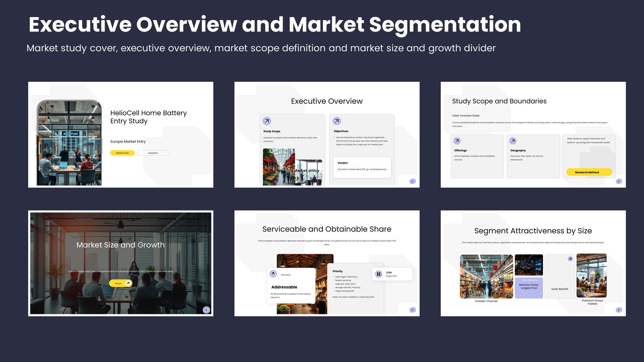
Task: Click the Premium Grows Fastest image
Action: pyautogui.click(x=592, y=276)
